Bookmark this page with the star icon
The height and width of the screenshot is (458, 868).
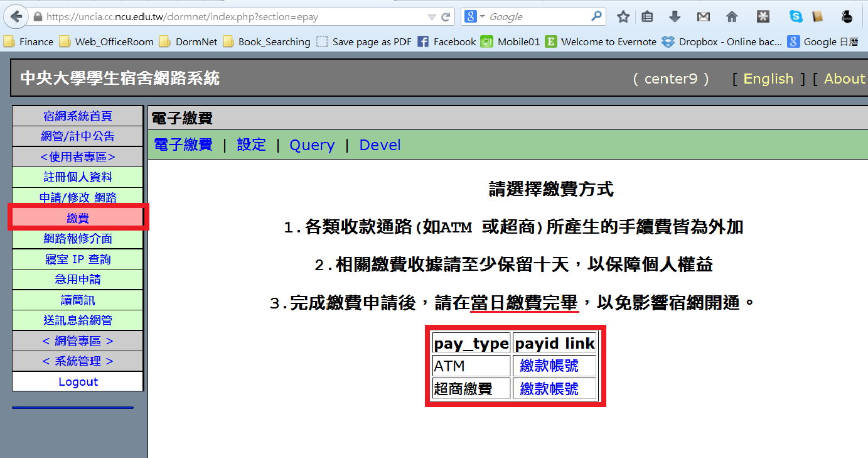click(x=623, y=17)
